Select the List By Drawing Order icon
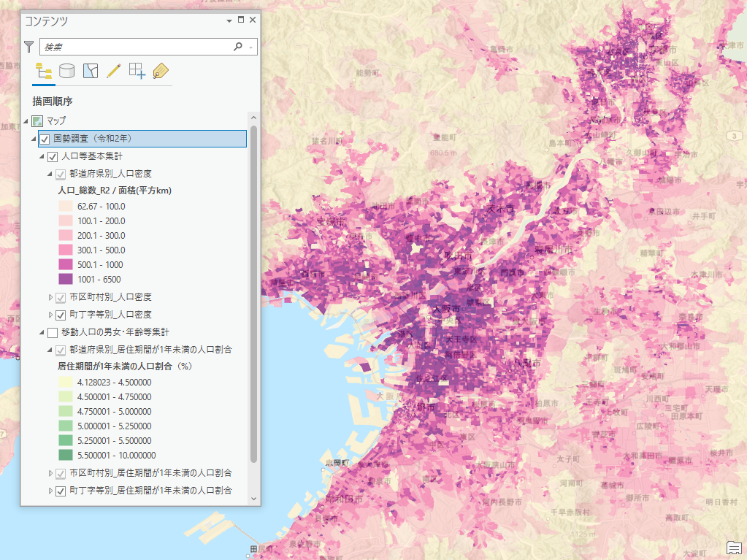The width and height of the screenshot is (747, 560). 44,71
